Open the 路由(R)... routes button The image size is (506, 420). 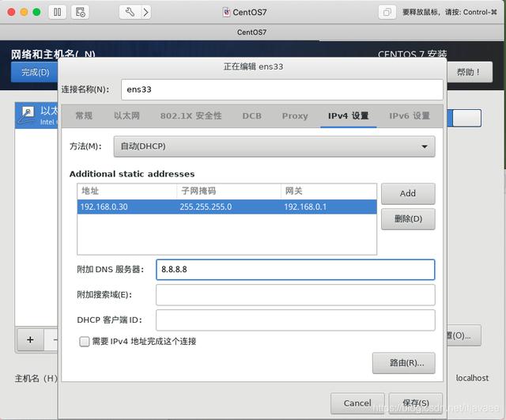[404, 363]
